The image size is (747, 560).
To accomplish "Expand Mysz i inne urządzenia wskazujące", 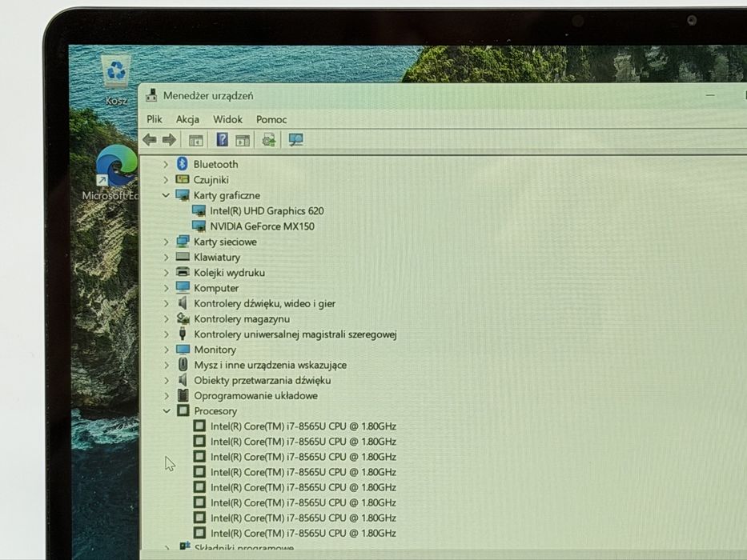I will (x=166, y=366).
